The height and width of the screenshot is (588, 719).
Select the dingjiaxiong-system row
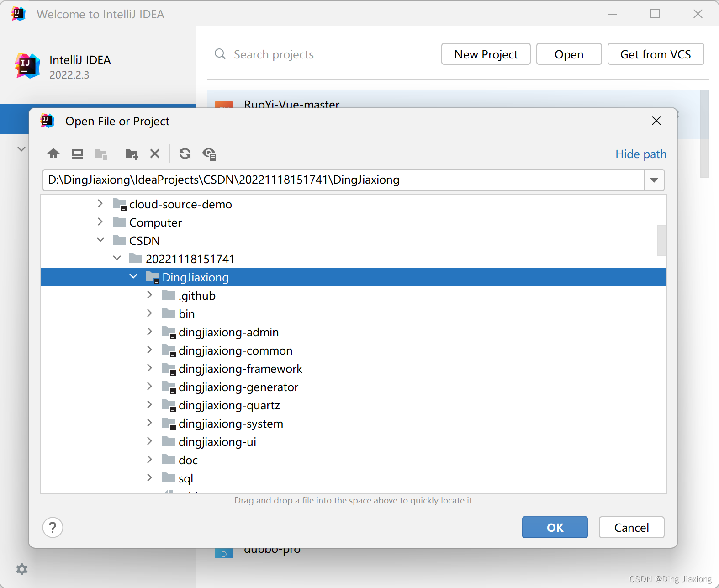(x=354, y=423)
